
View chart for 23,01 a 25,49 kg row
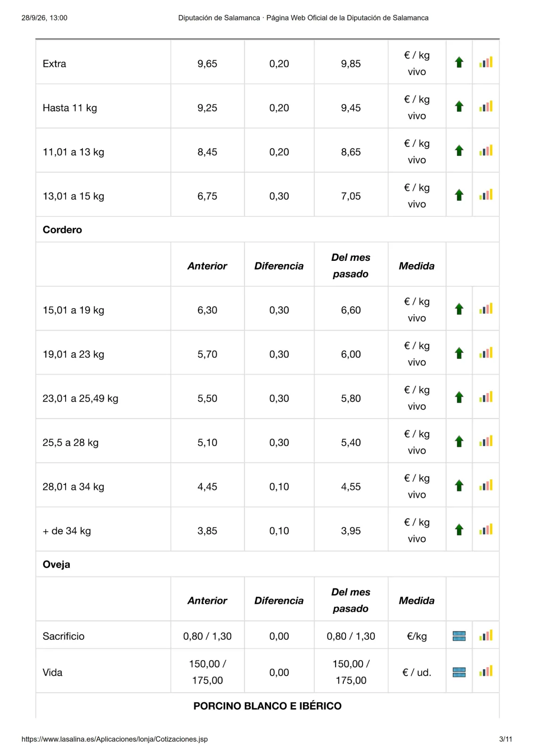486,397
